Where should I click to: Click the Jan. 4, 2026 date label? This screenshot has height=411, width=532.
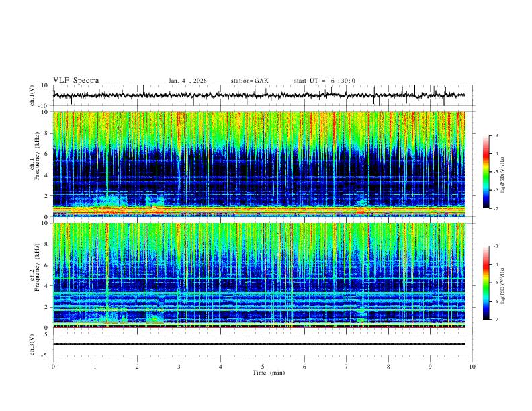click(187, 81)
